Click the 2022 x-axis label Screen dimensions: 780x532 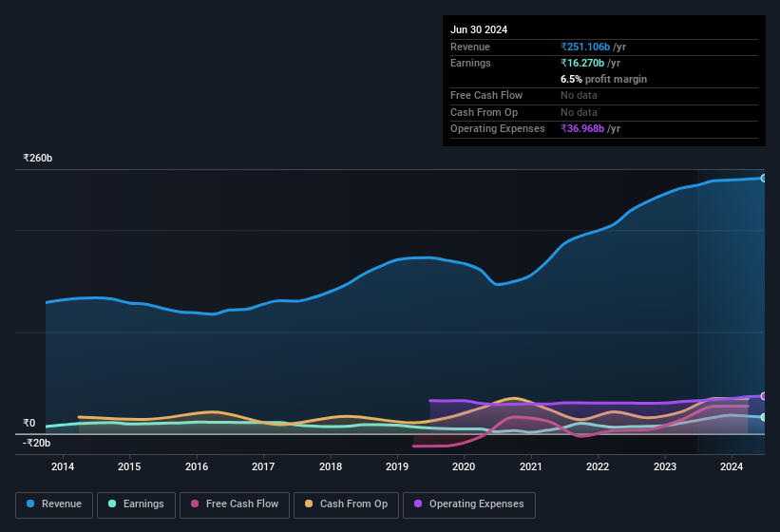(598, 466)
